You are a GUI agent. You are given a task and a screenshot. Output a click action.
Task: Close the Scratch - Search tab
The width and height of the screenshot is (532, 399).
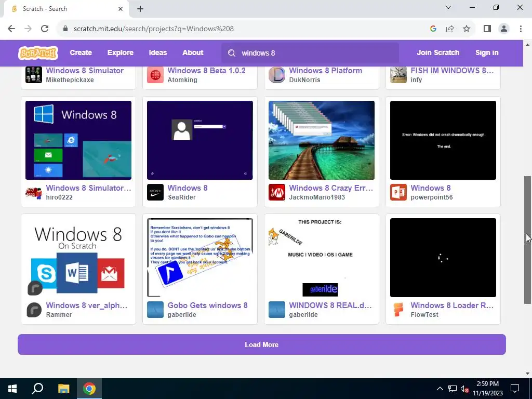pos(121,9)
